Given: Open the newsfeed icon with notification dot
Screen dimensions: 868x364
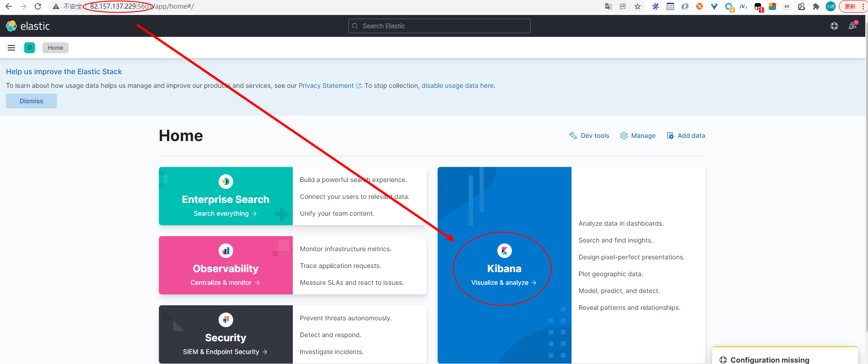Looking at the screenshot, I should [x=853, y=26].
